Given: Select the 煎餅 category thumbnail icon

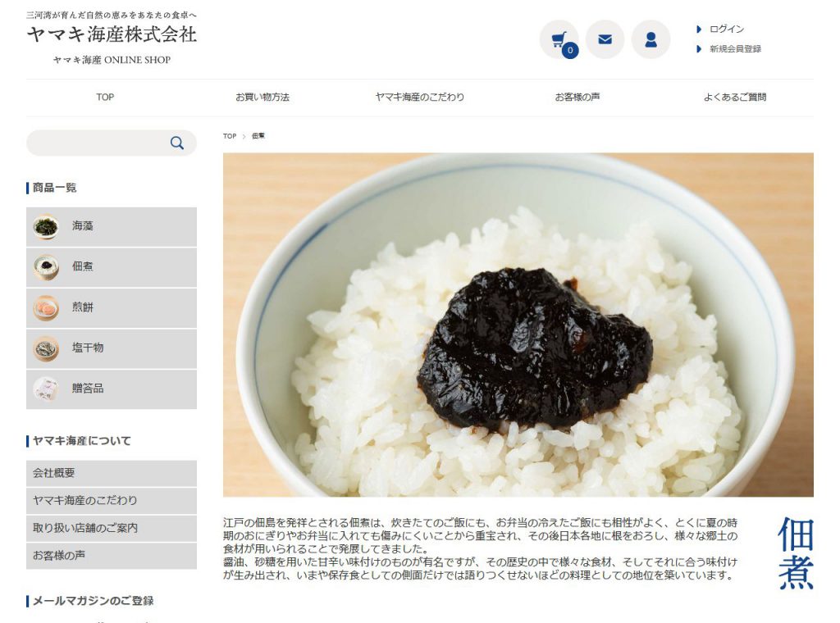Looking at the screenshot, I should point(46,307).
